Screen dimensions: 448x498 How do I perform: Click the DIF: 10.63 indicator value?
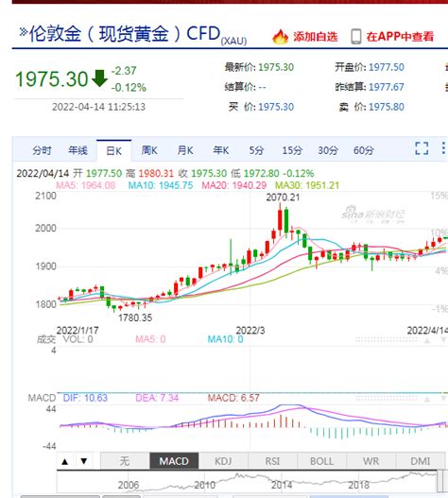tap(85, 398)
